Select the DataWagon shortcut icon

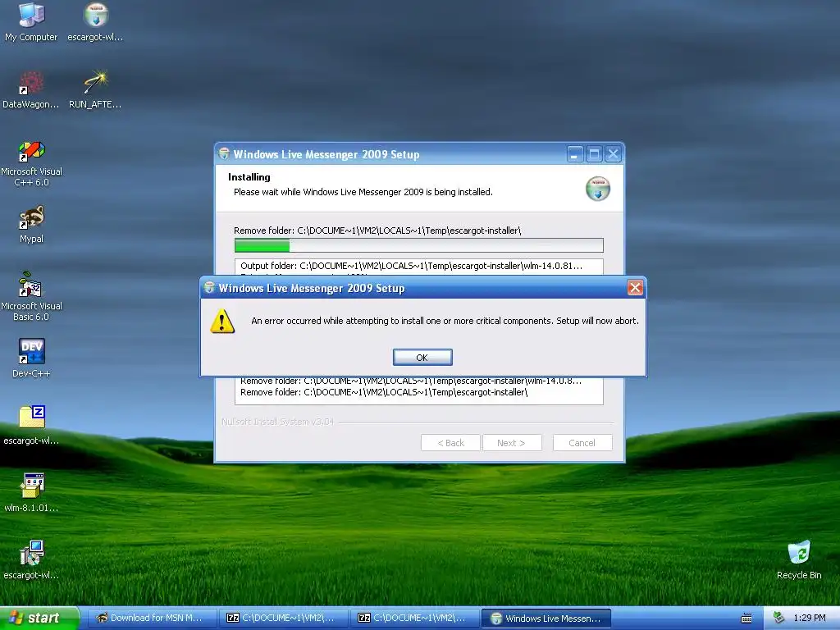pyautogui.click(x=31, y=84)
